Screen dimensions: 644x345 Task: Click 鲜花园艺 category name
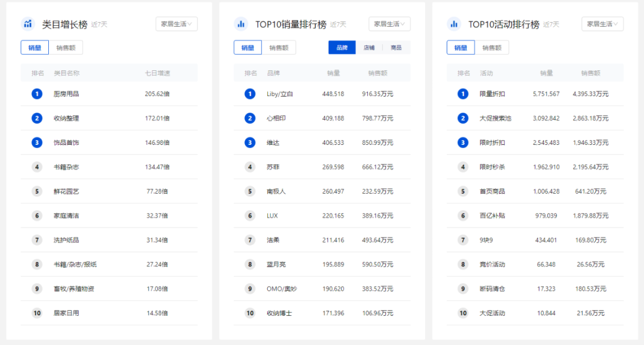click(x=66, y=191)
